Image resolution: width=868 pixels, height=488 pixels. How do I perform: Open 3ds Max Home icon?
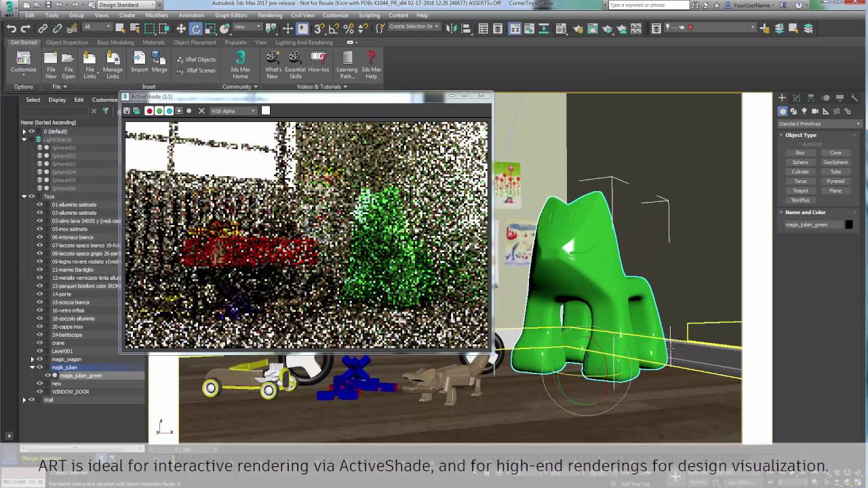[x=240, y=65]
